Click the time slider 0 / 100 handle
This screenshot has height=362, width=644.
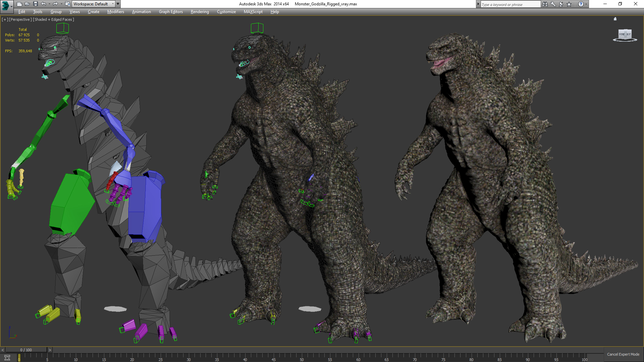tap(26, 350)
